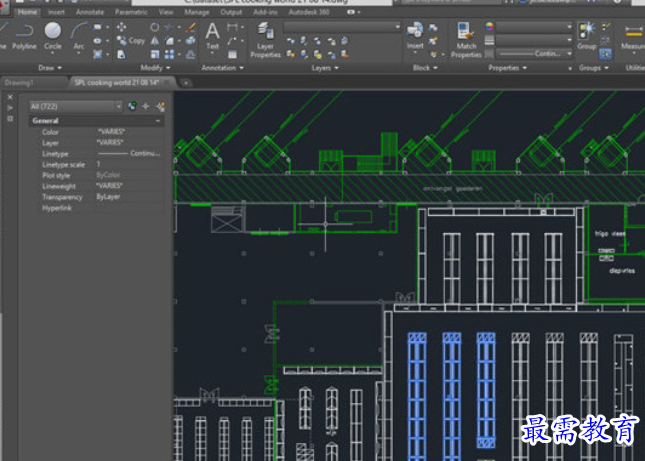Expand the Properties panel dropdown

pos(507,68)
